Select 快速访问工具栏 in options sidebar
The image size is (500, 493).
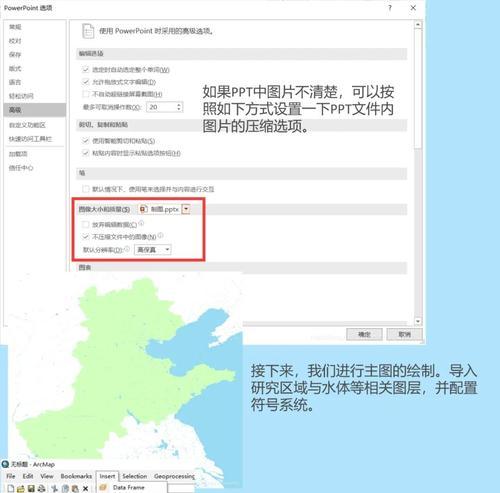coord(30,139)
